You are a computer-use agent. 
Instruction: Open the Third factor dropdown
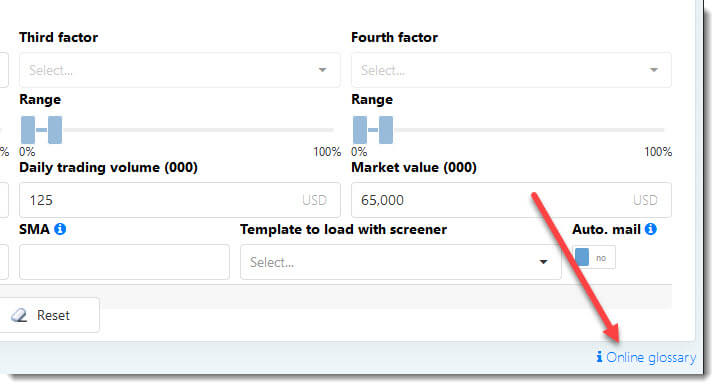tap(179, 70)
